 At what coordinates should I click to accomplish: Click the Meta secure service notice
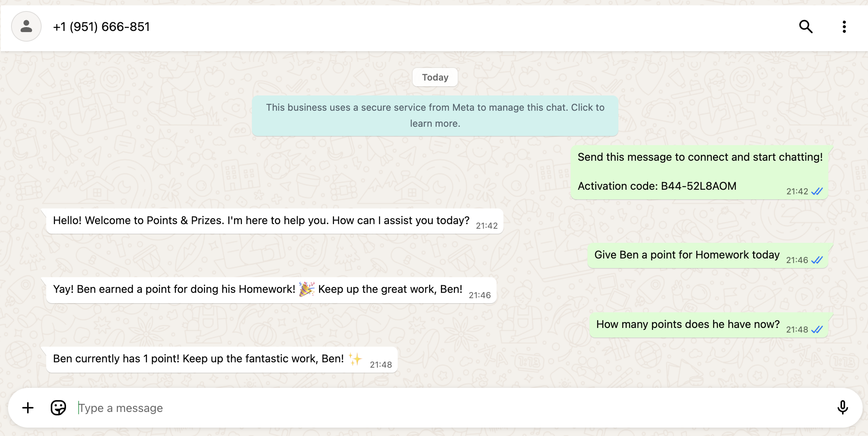click(435, 115)
